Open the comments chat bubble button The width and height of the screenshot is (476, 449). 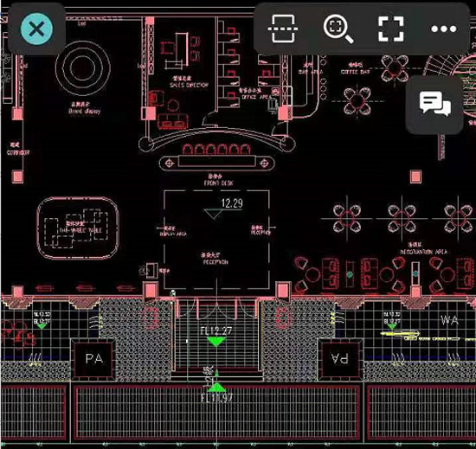click(x=434, y=104)
